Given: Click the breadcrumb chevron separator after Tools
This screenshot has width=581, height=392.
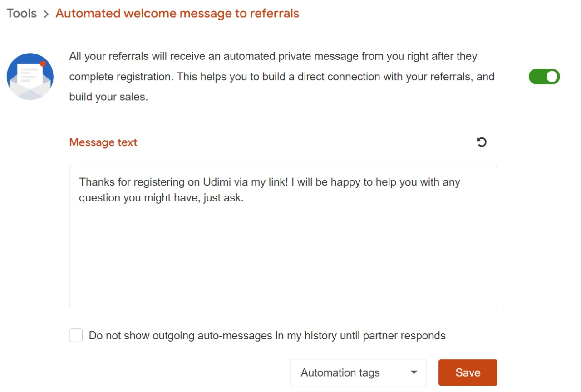Looking at the screenshot, I should coord(46,14).
